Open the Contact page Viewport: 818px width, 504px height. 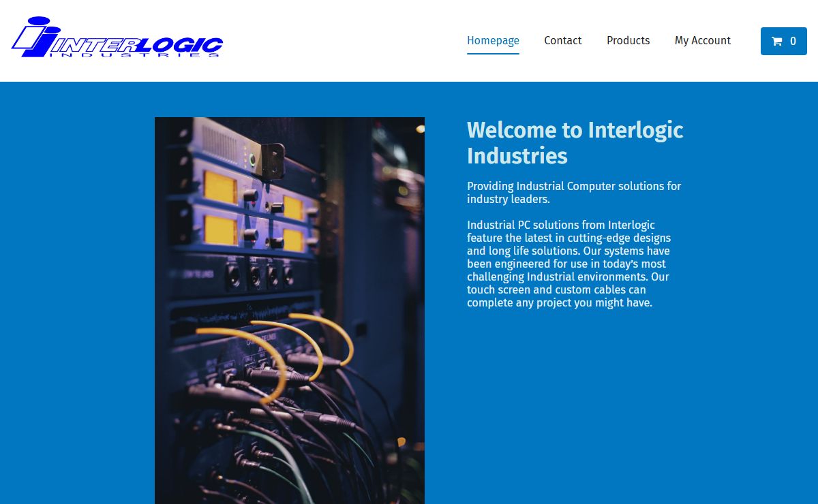(x=563, y=41)
